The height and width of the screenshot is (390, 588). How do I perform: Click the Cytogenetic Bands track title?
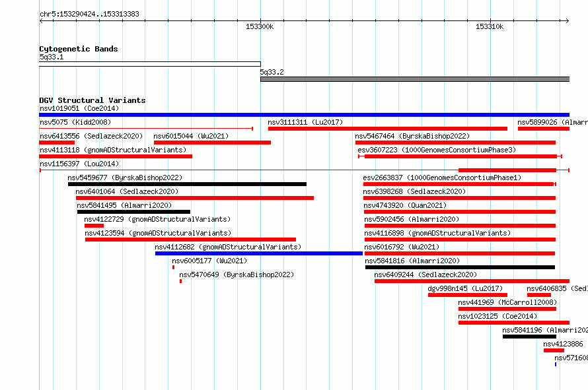pos(79,49)
